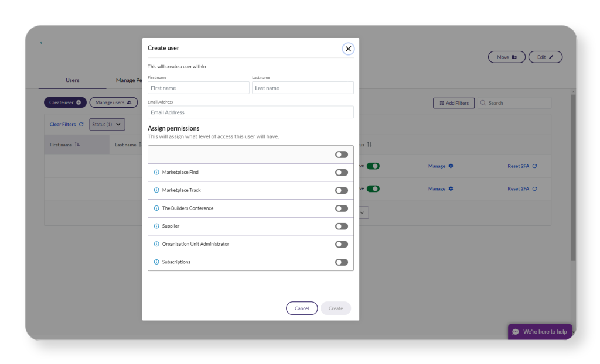Disable the Active status toggle in first user row

pyautogui.click(x=373, y=166)
